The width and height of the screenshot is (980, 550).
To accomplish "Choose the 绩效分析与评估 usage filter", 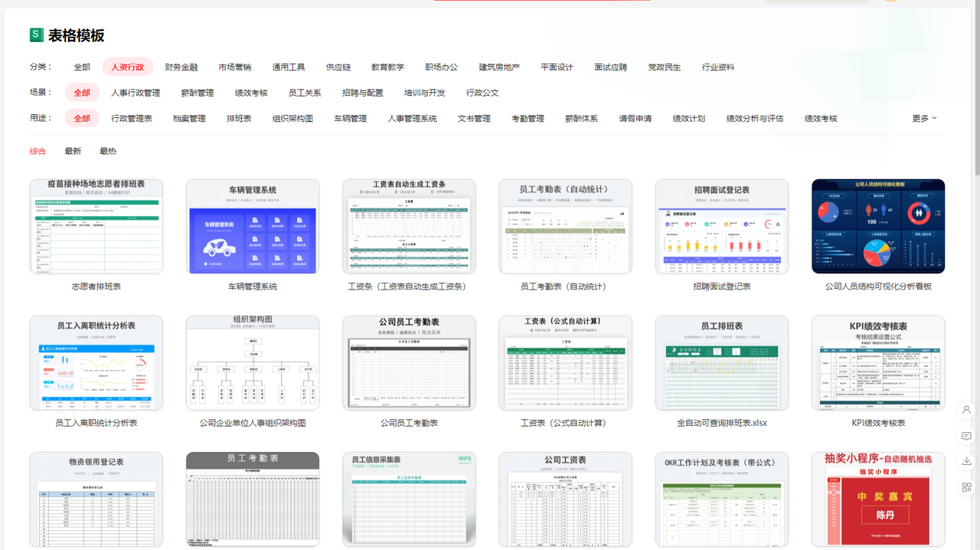I will point(755,119).
